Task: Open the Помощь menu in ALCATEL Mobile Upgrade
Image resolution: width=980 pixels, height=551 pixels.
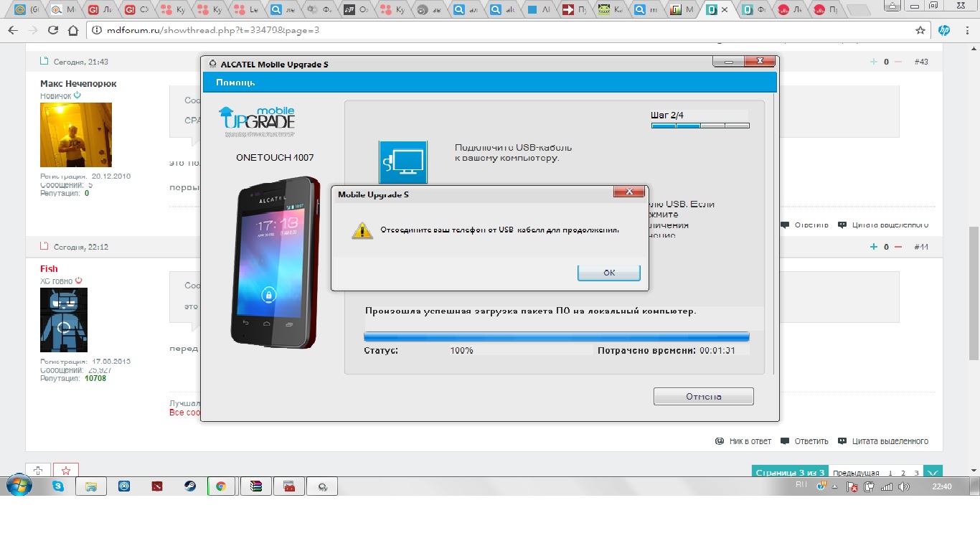Action: (235, 83)
